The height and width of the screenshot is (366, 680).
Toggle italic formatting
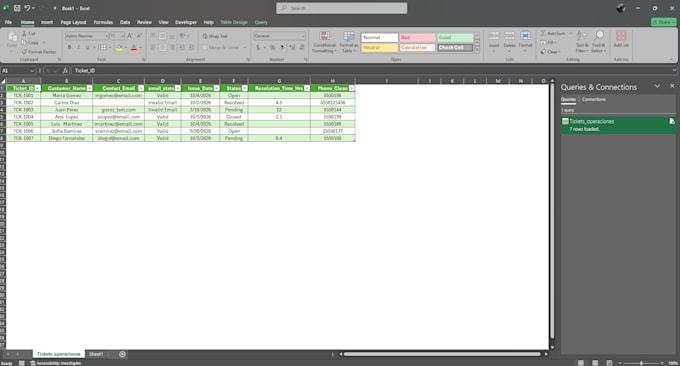click(78, 47)
